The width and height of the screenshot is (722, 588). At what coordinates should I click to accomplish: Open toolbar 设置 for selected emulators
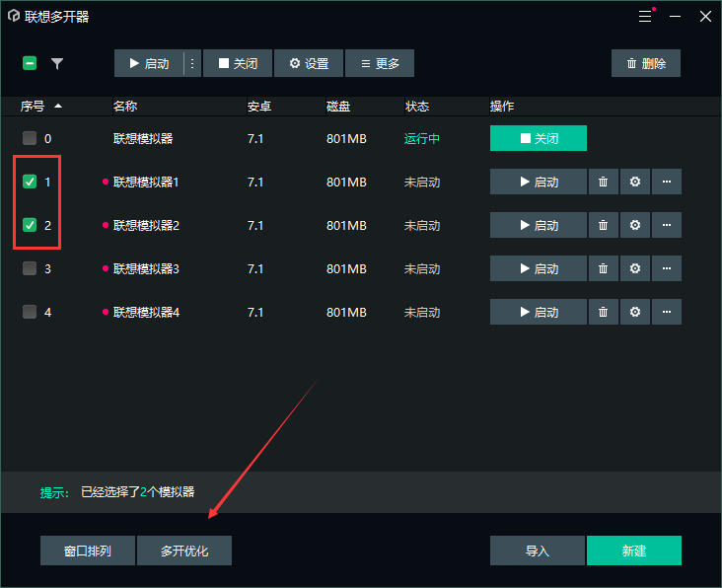pos(309,63)
